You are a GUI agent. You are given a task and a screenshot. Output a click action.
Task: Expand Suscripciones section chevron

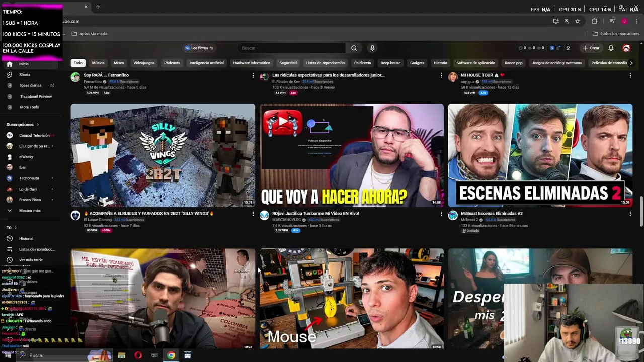pos(37,125)
